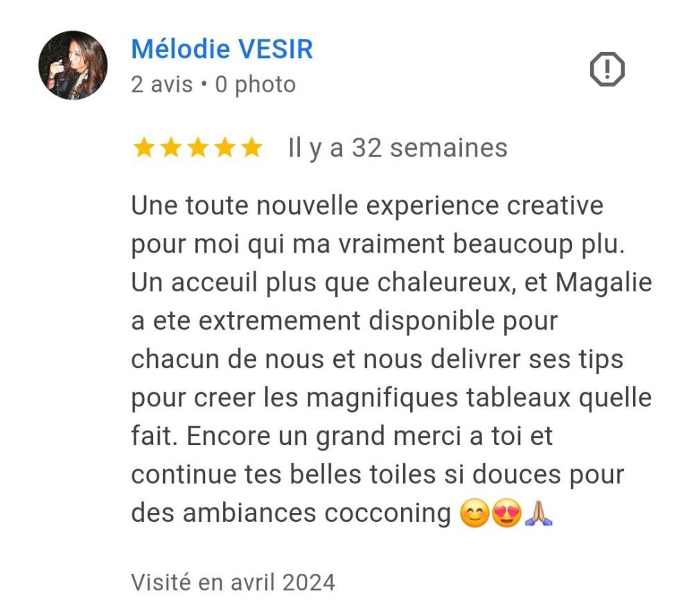Click the "Il y a 32 semaines" timestamp
This screenshot has width=692, height=616.
[398, 147]
